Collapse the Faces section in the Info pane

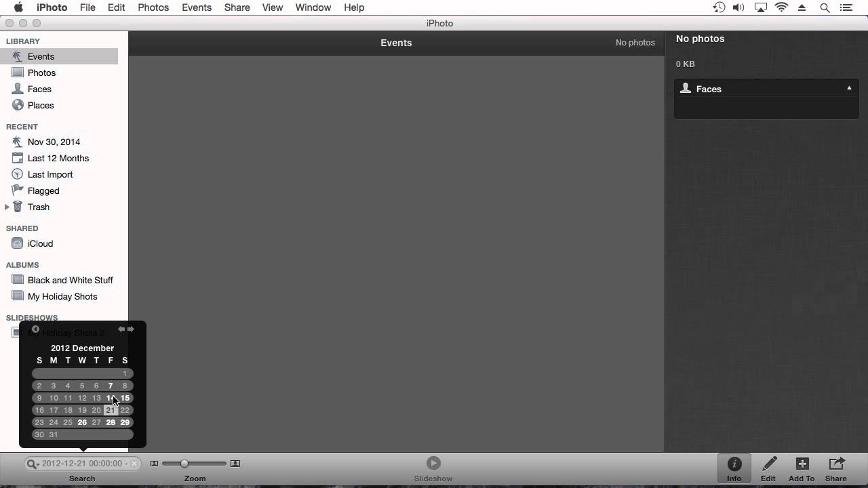[848, 88]
